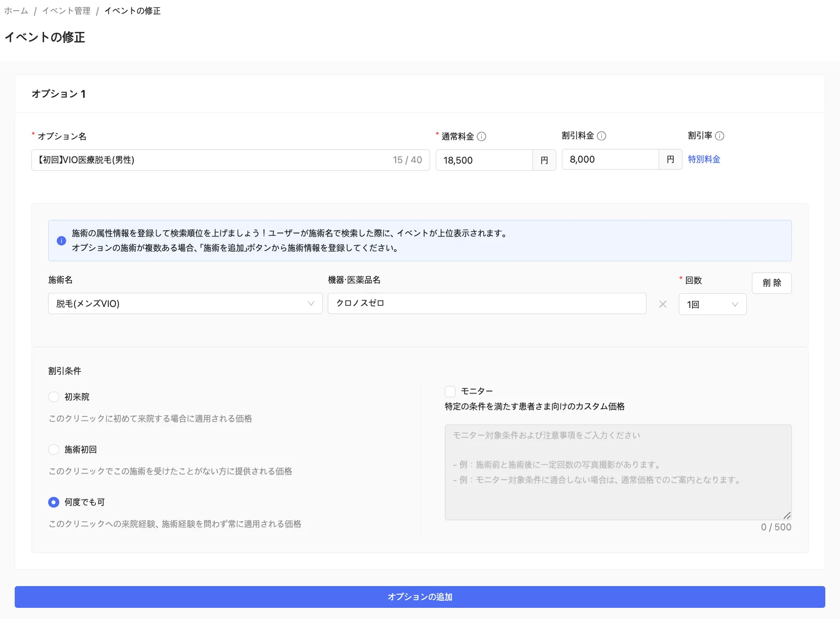This screenshot has height=619, width=840.
Task: Click the info icon next to 割引料金
Action: tap(602, 136)
